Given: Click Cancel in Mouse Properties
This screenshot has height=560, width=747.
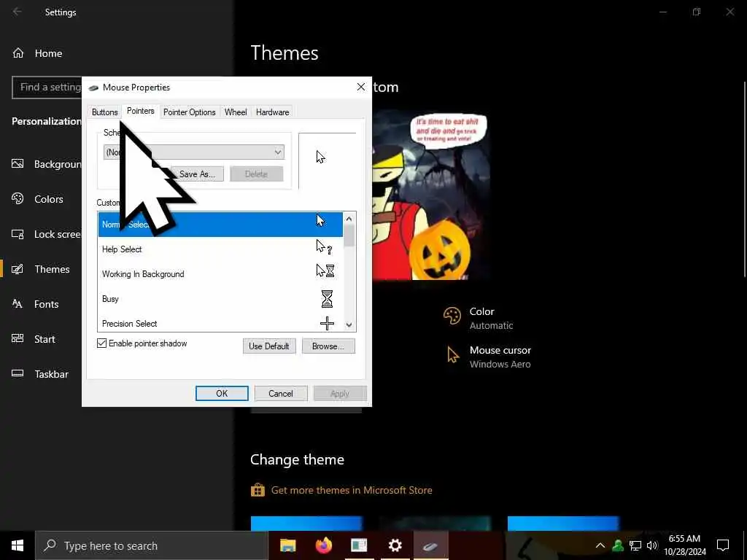Looking at the screenshot, I should tap(281, 393).
